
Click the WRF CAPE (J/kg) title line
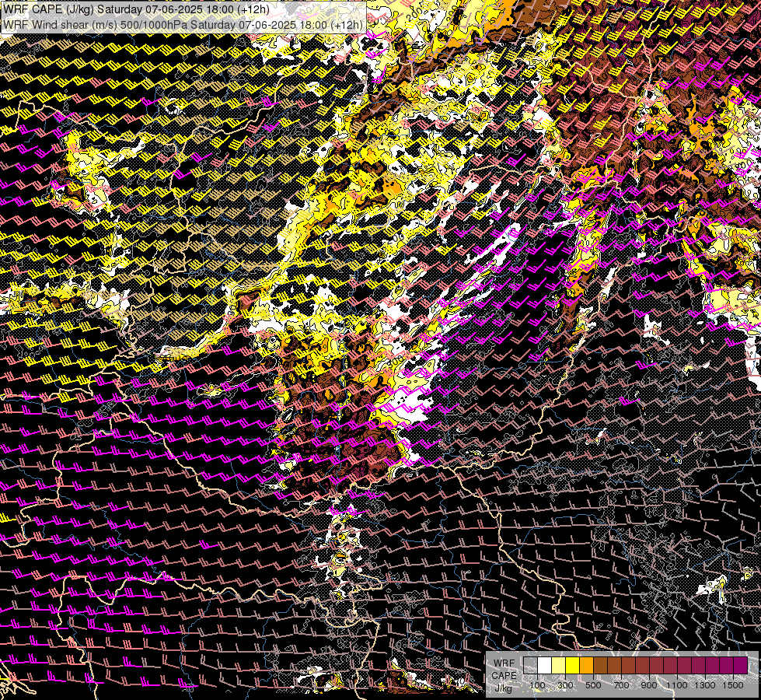[x=136, y=9]
